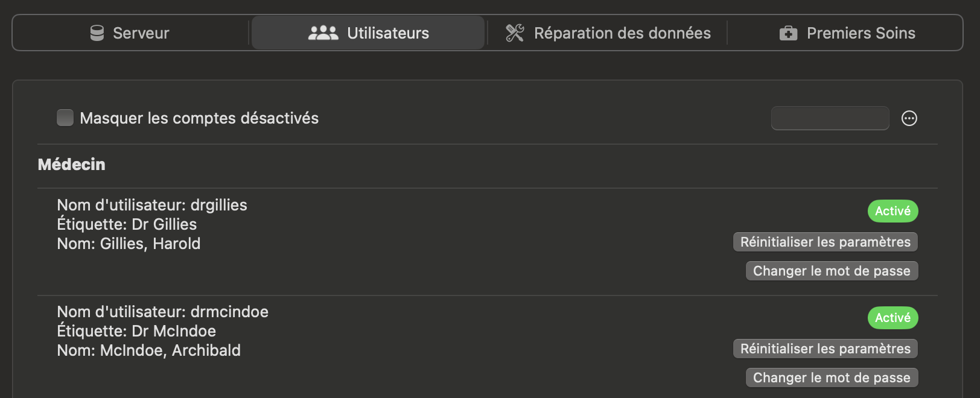Toggle Activé status for drmcindoe

893,318
